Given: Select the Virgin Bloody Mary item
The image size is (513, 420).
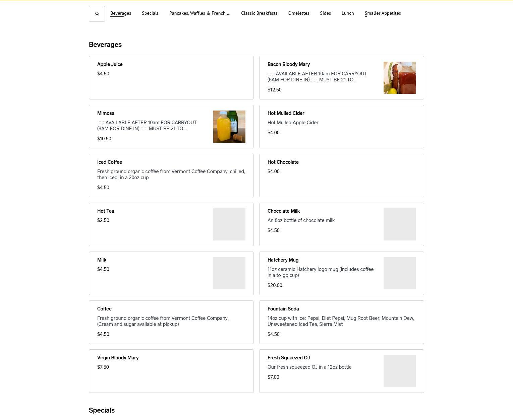Looking at the screenshot, I should [x=171, y=371].
